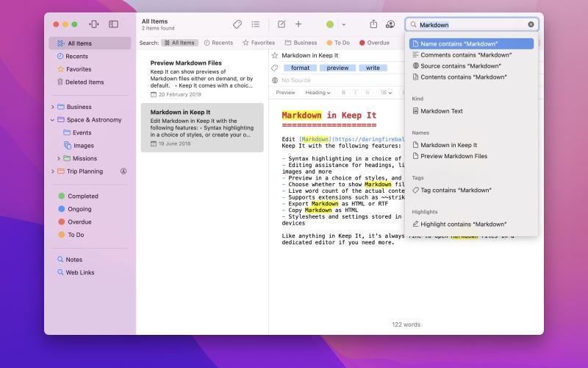Switch list view style icon

[256, 24]
